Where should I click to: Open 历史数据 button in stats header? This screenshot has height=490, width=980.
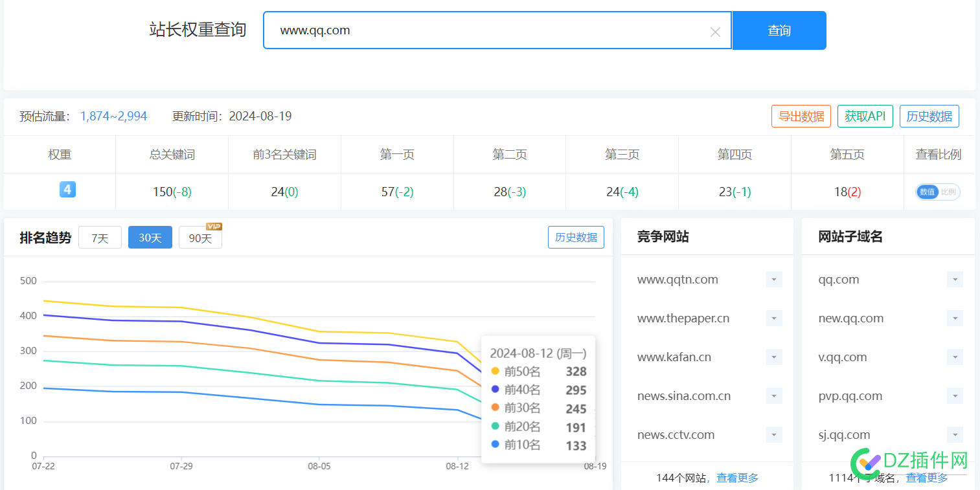pos(929,117)
